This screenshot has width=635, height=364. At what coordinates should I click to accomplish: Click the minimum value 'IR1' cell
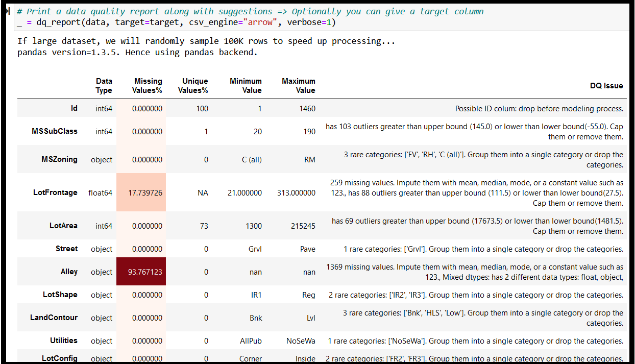click(256, 295)
